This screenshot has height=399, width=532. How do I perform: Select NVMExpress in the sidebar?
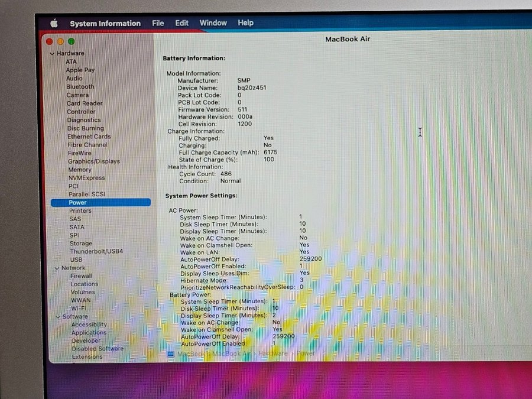point(87,178)
